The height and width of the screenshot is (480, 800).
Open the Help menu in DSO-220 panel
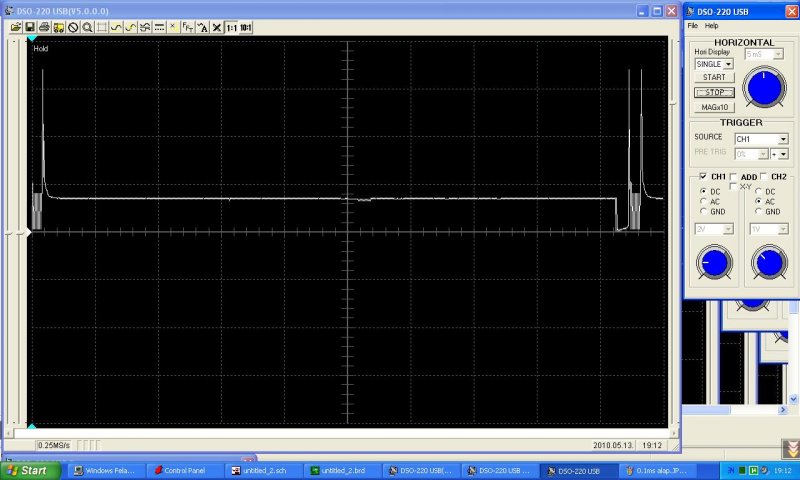click(x=711, y=26)
